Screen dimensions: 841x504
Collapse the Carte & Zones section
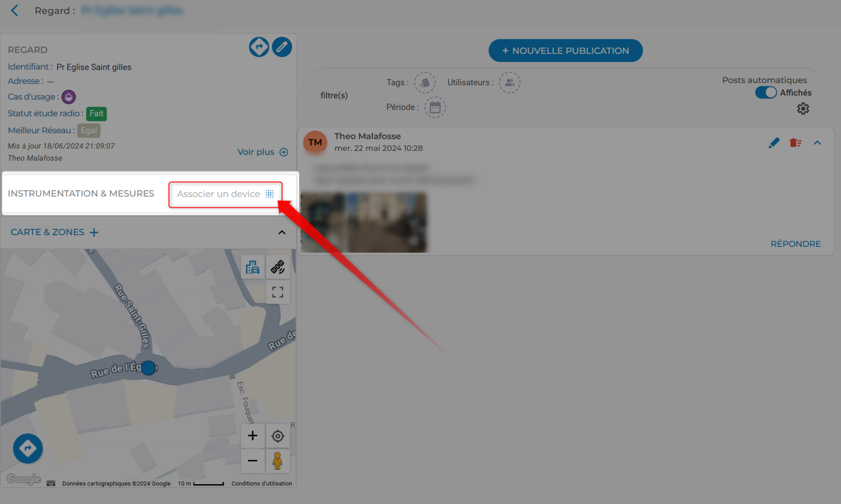click(282, 233)
